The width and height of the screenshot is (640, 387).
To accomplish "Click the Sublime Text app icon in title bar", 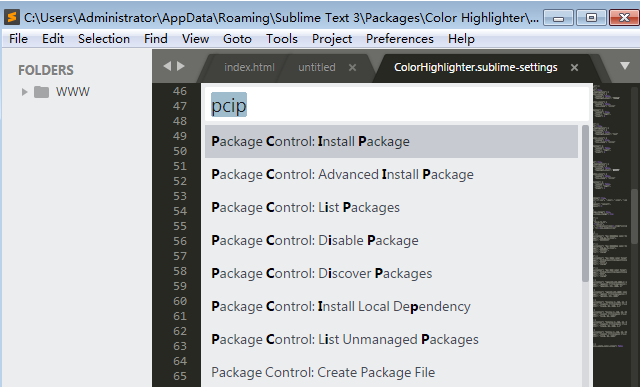I will pyautogui.click(x=12, y=17).
